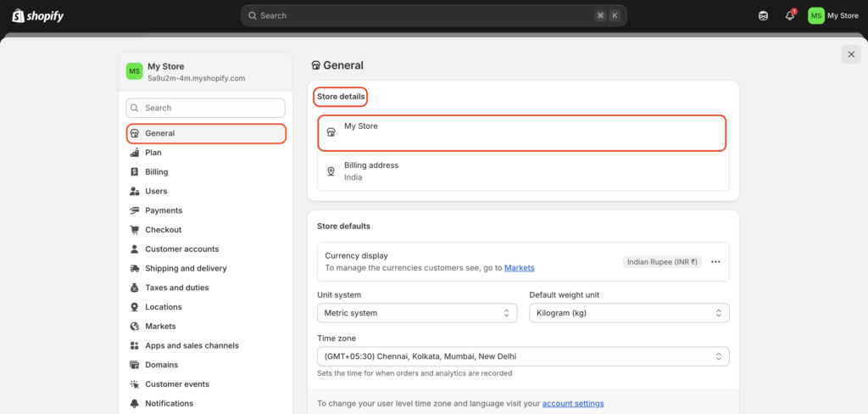This screenshot has width=868, height=414.
Task: Click the Indian Rupee (INR ₹) badge
Action: click(662, 261)
